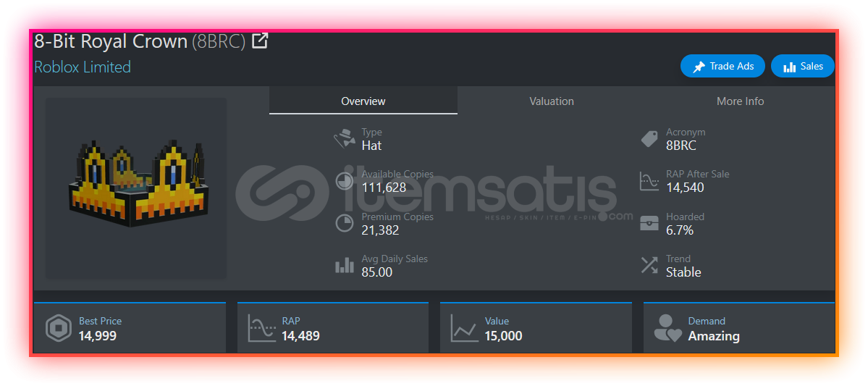Click the Avg Daily Sales bar icon

click(x=345, y=265)
